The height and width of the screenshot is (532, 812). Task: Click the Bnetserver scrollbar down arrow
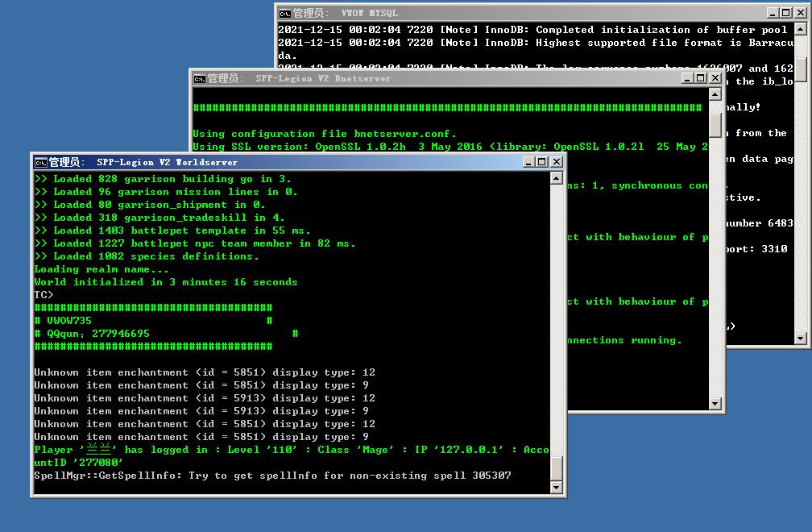tap(715, 404)
